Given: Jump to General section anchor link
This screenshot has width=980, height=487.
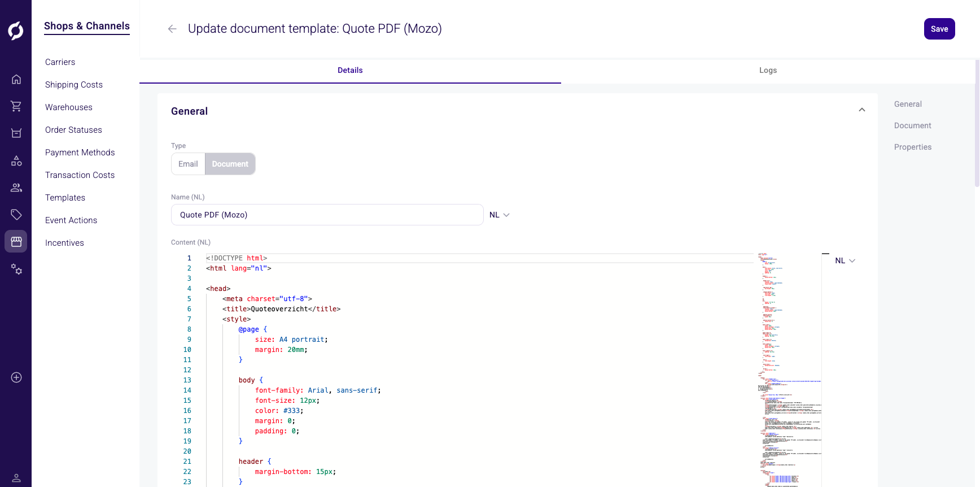Looking at the screenshot, I should tap(908, 104).
